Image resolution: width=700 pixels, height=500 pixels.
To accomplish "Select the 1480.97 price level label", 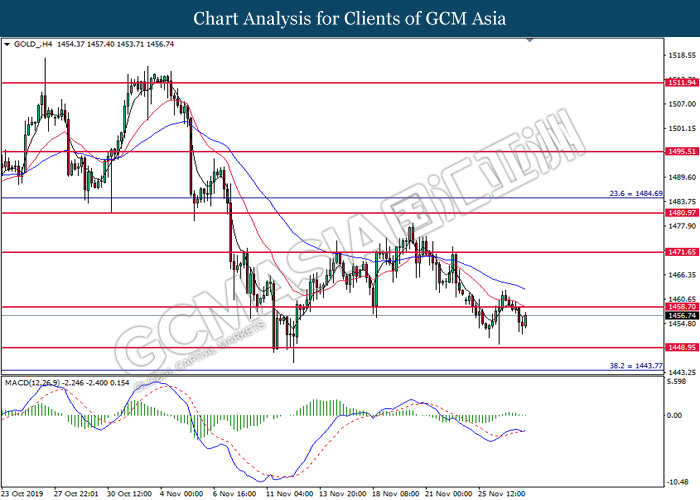I will (681, 213).
